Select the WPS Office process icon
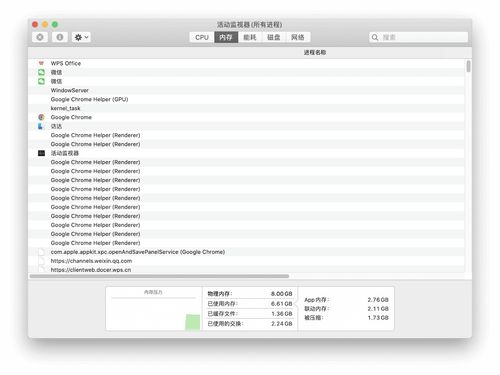The height and width of the screenshot is (375, 500). pos(41,63)
